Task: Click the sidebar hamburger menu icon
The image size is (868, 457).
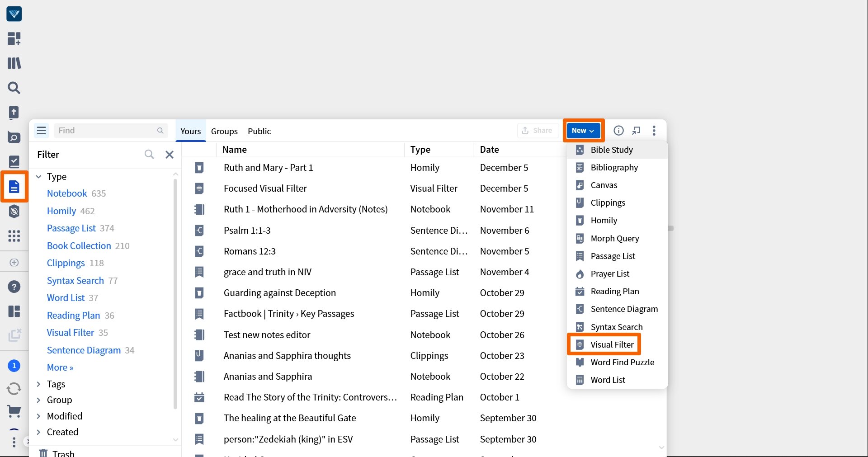Action: (42, 131)
